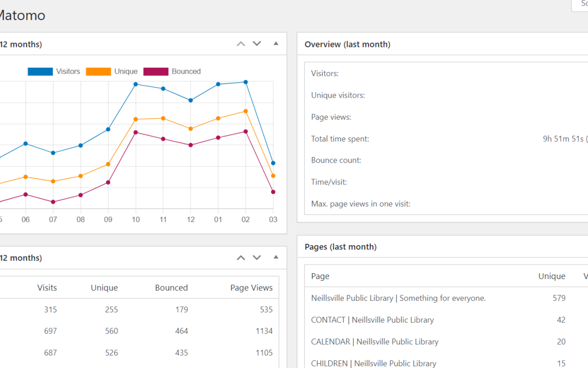
Task: Click the 20 unique count for CALENDAR
Action: pyautogui.click(x=561, y=341)
